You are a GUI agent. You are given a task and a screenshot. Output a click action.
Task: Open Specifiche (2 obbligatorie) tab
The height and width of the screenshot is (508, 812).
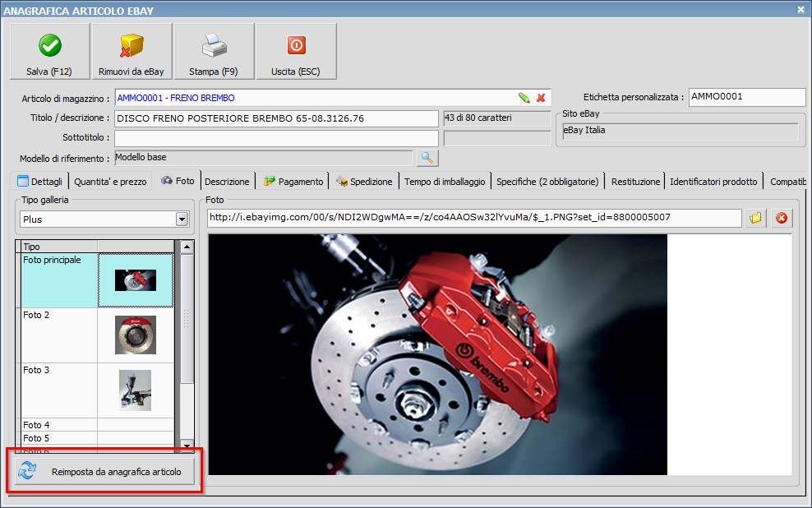tap(547, 181)
